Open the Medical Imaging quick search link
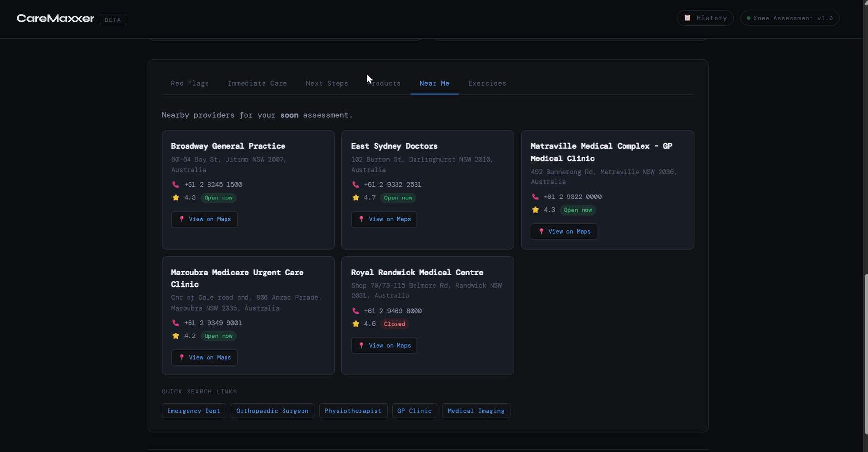This screenshot has height=452, width=868. click(476, 411)
